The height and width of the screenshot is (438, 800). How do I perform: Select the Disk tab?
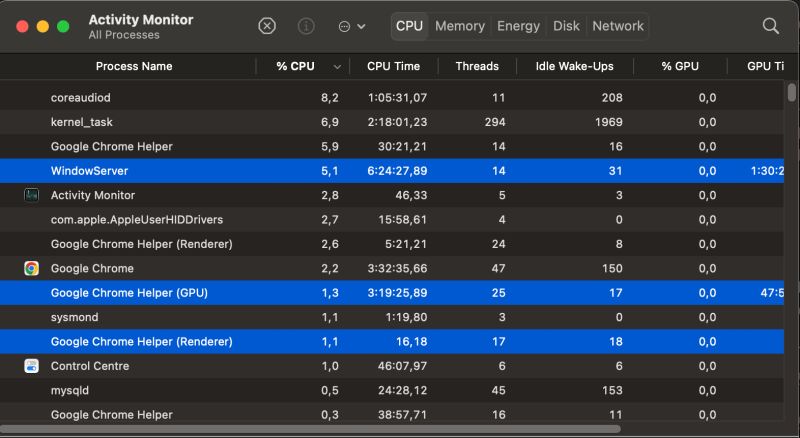point(566,26)
